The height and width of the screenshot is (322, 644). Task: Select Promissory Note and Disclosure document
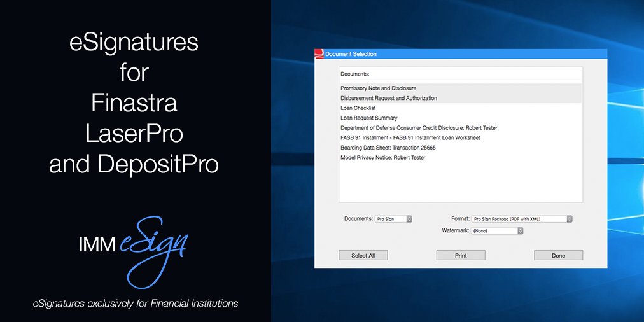pos(461,88)
